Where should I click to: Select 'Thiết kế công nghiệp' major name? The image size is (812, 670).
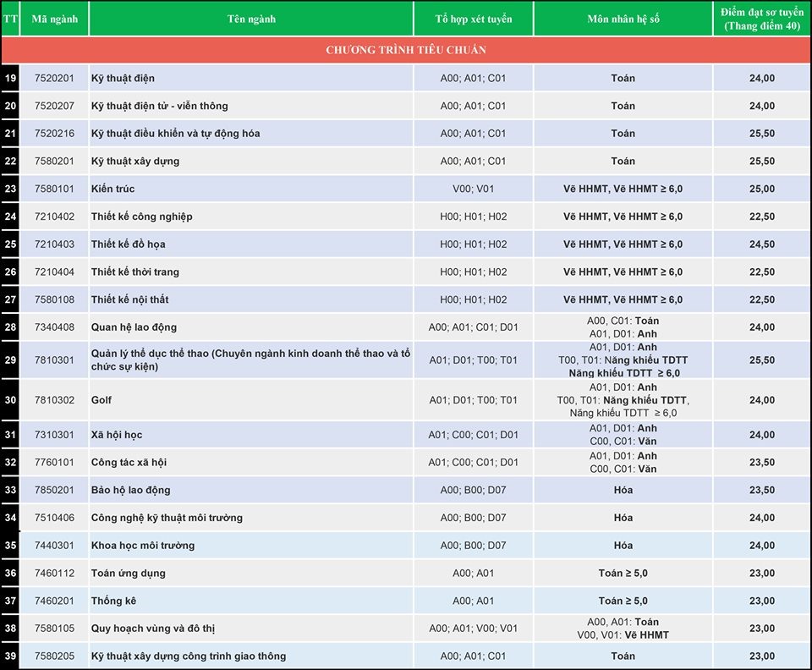click(142, 217)
